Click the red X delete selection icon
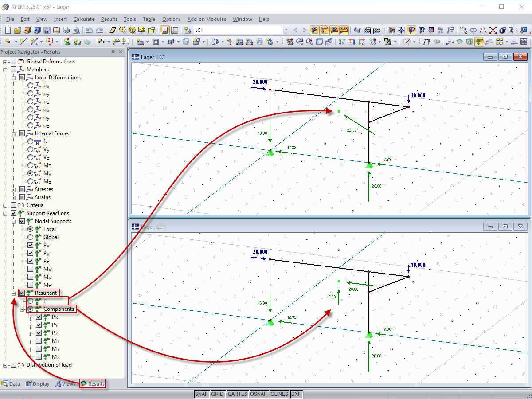 pos(493,30)
